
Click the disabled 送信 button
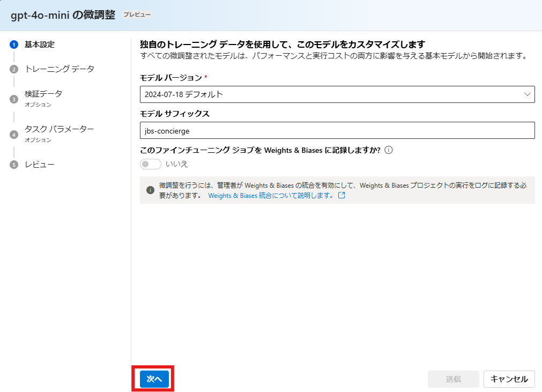[453, 379]
